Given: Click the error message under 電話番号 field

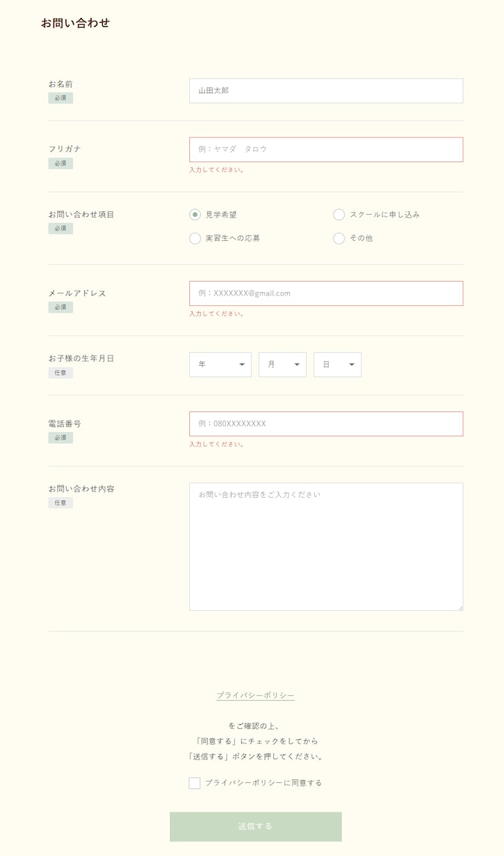Looking at the screenshot, I should coord(217,444).
